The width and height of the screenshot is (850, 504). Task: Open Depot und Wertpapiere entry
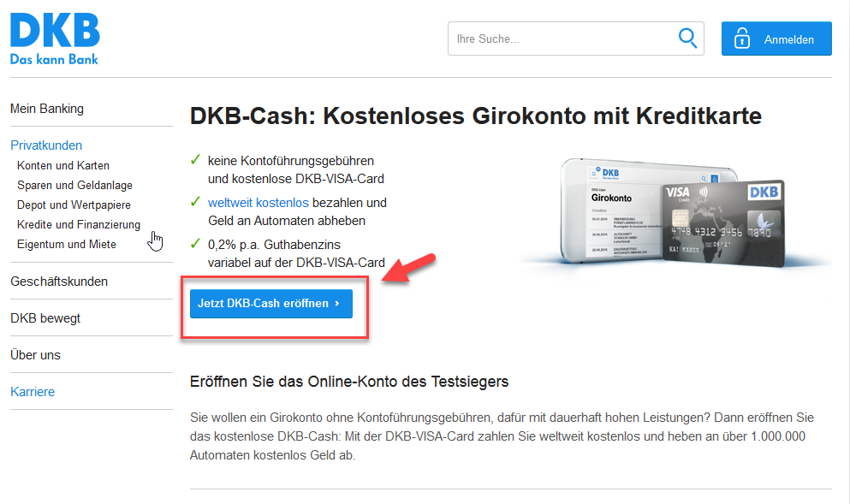[74, 205]
